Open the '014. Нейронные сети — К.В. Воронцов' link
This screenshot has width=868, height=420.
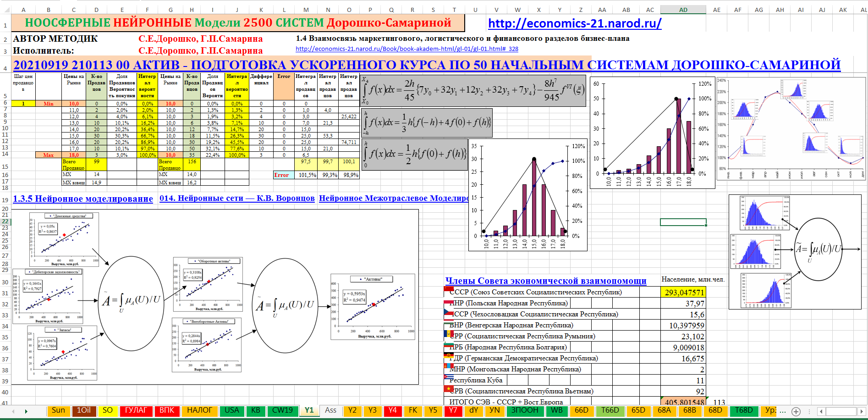tap(237, 199)
